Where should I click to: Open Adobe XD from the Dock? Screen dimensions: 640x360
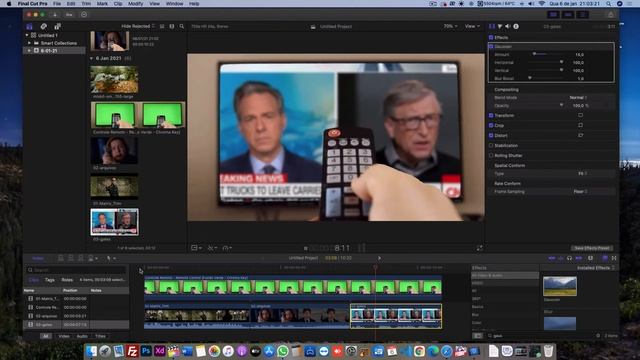[x=160, y=351]
